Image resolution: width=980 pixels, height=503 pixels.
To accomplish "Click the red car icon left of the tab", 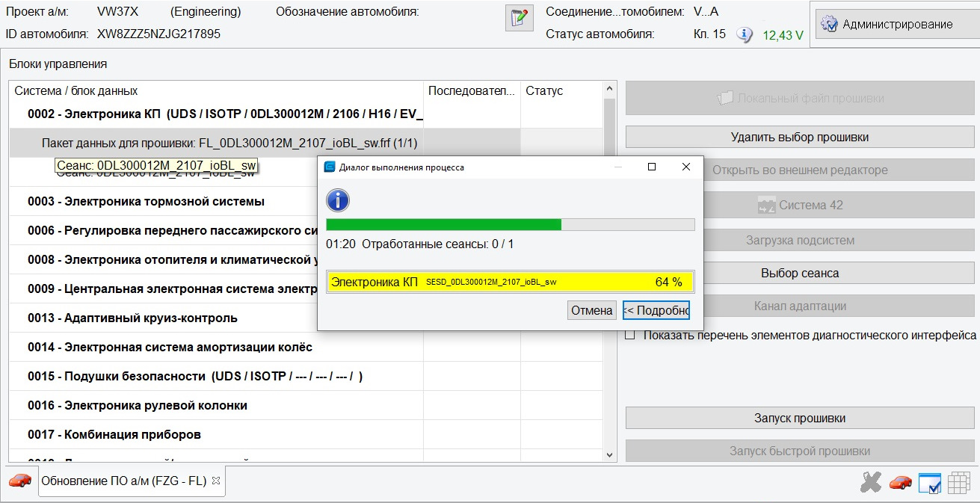I will pos(19,481).
